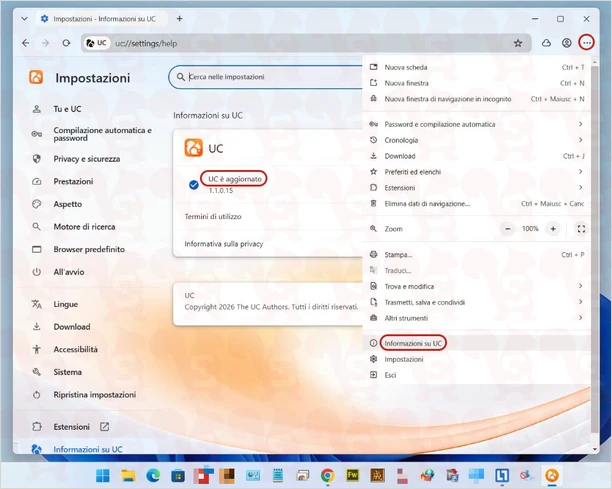Choose Informazioni su UC menu entry
The height and width of the screenshot is (489, 612).
click(476, 343)
